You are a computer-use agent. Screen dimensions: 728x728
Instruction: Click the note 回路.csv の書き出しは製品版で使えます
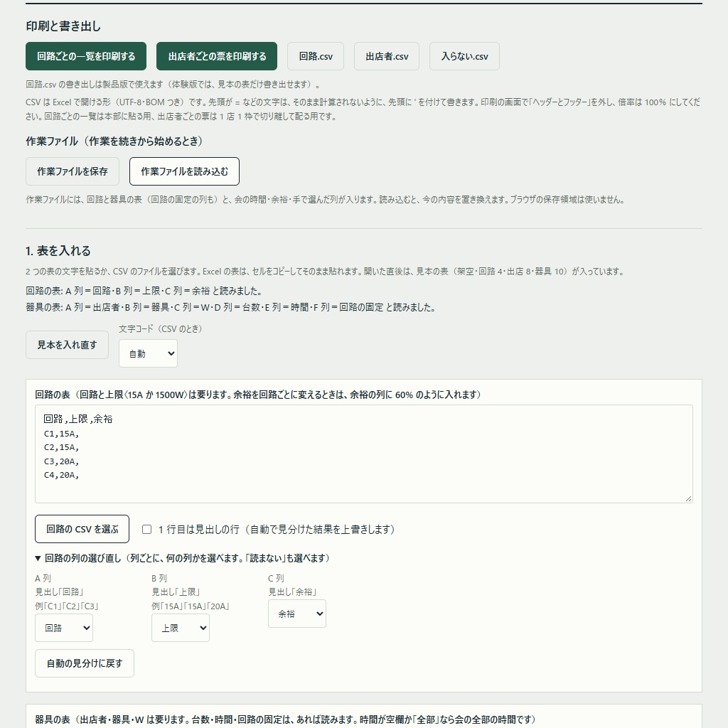coord(173,85)
